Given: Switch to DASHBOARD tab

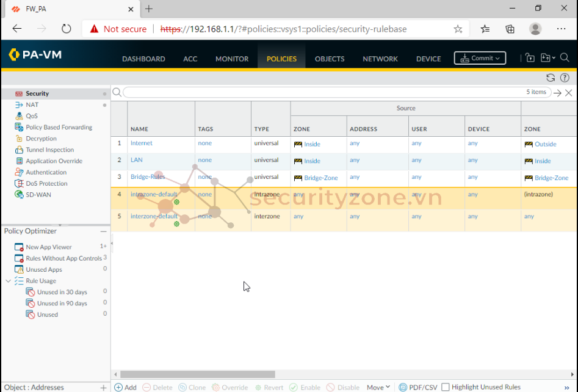Looking at the screenshot, I should (143, 59).
